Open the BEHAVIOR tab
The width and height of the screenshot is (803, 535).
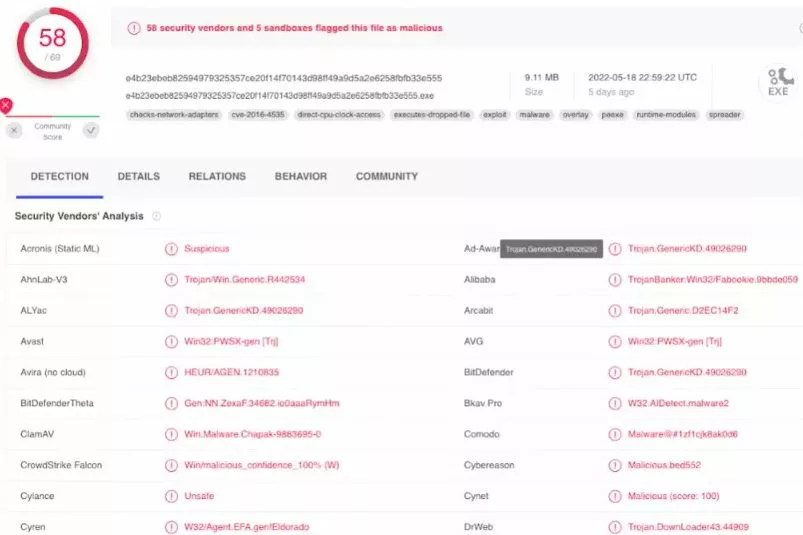301,177
